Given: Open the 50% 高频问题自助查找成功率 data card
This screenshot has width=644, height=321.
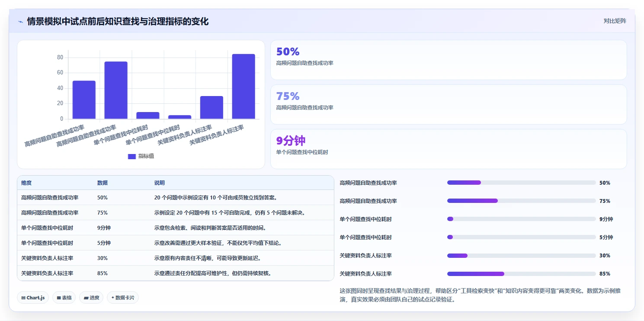Looking at the screenshot, I should point(449,60).
